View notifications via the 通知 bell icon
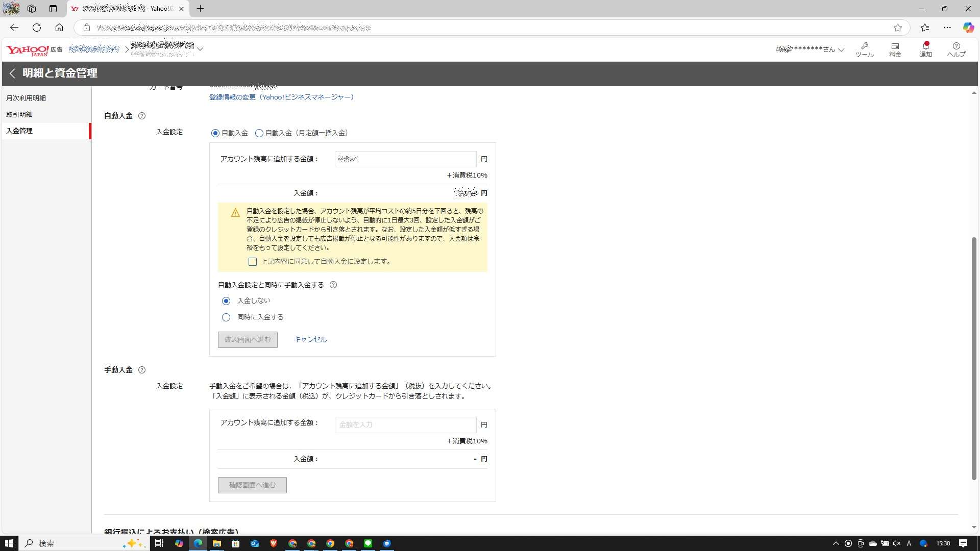 (x=925, y=49)
